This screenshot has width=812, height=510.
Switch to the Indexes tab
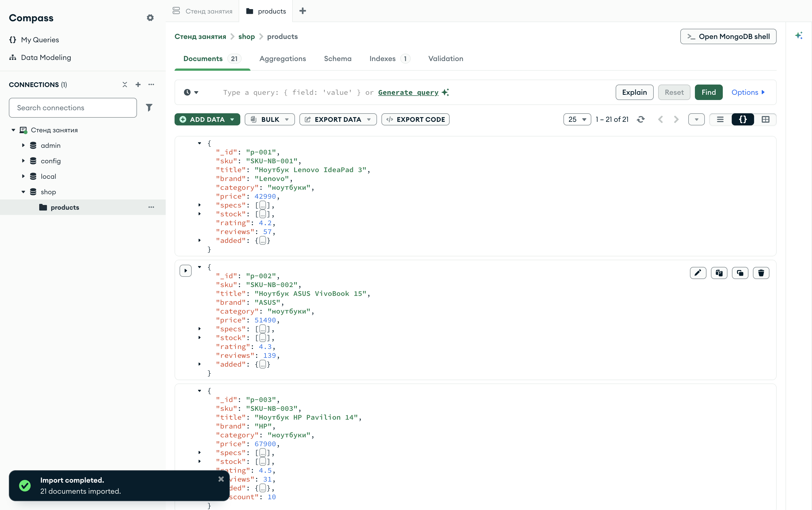[x=389, y=59]
